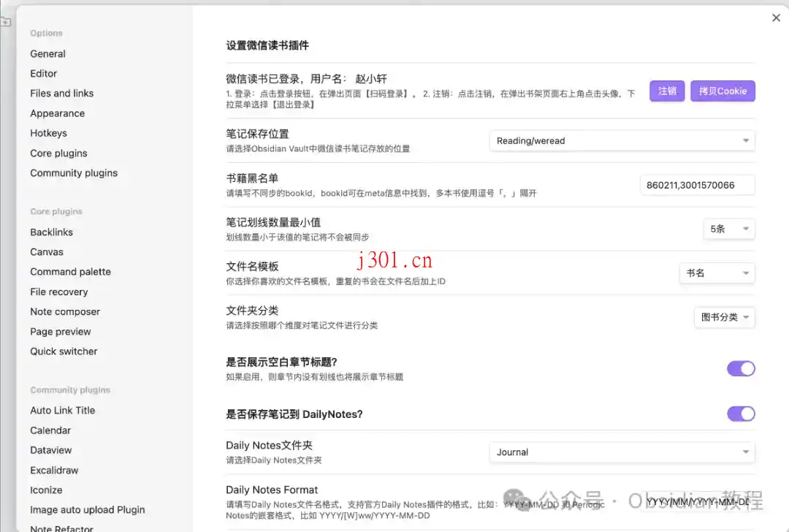
Task: Select Page preview settings
Action: [61, 331]
